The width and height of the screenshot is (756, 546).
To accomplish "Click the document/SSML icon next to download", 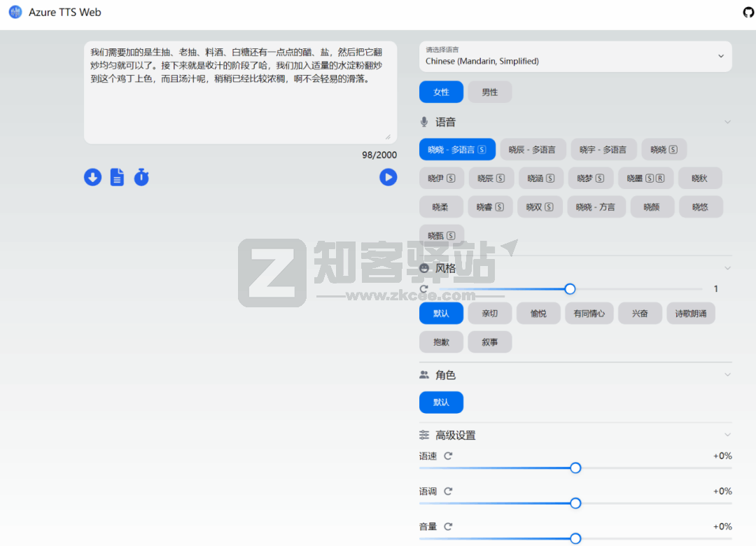I will (117, 177).
